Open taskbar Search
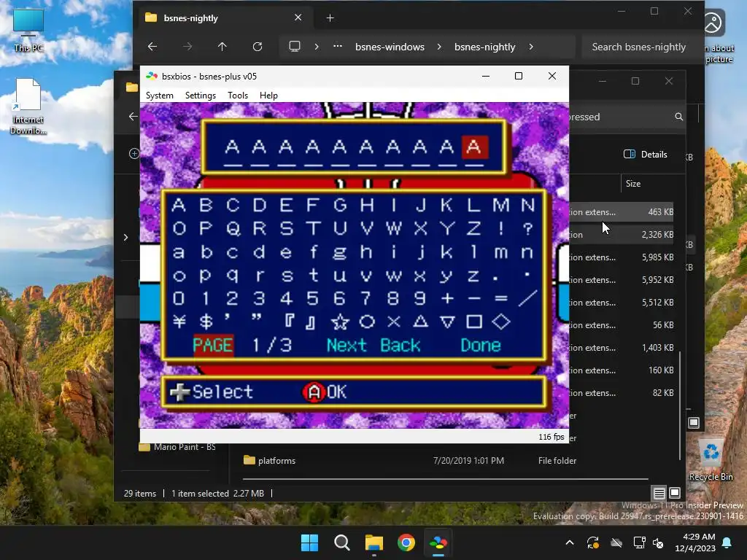This screenshot has height=560, width=747. point(341,542)
